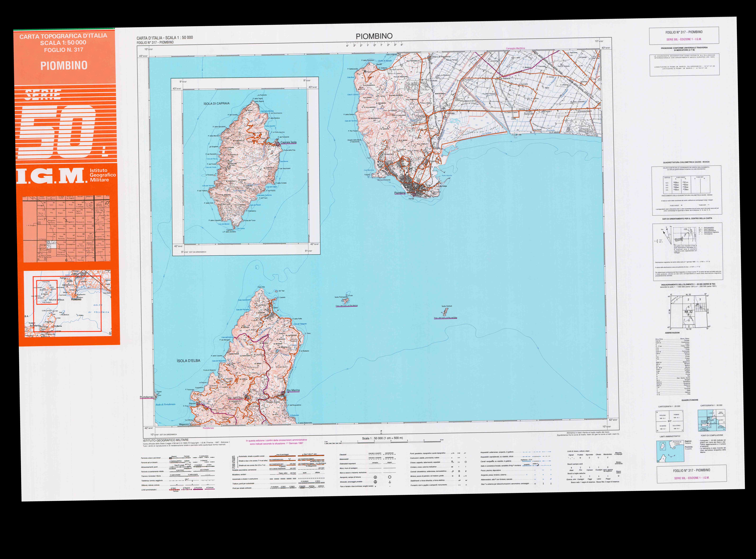756x559 pixels.
Task: Click the ISOLA DI CAPRAIA inset label
Action: (x=216, y=104)
